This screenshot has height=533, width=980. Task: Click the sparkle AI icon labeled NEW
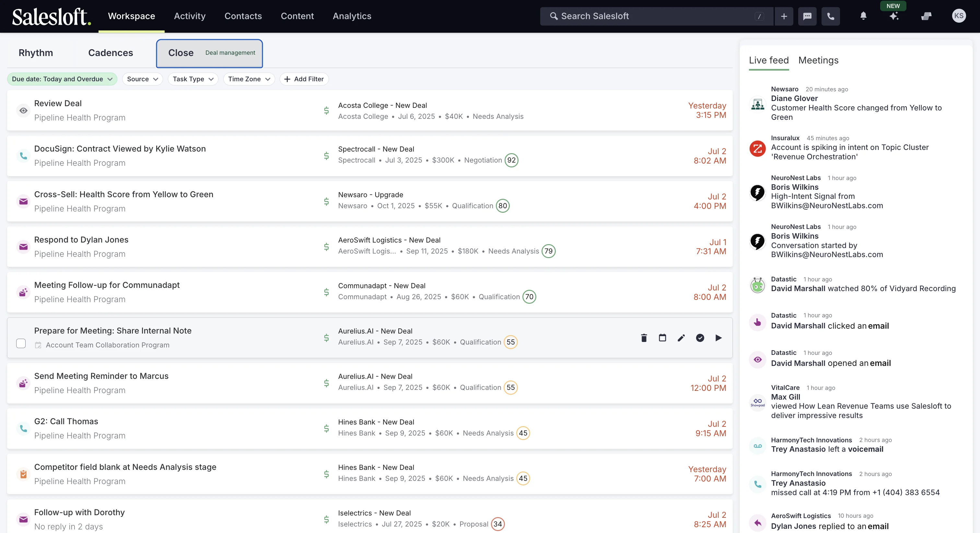click(x=894, y=16)
